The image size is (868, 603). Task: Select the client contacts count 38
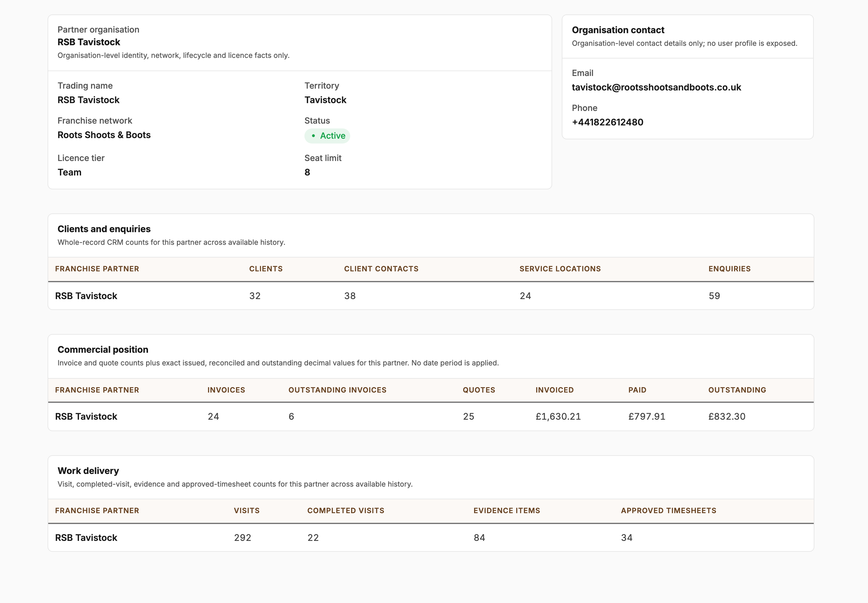pyautogui.click(x=350, y=296)
